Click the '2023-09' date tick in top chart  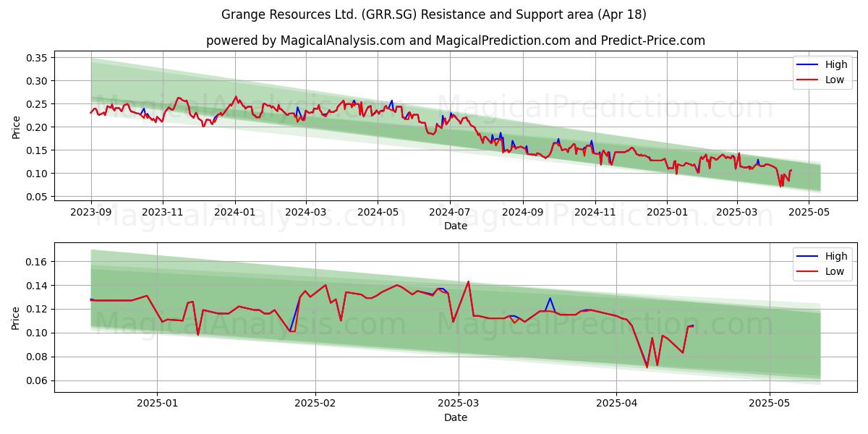[x=91, y=214]
